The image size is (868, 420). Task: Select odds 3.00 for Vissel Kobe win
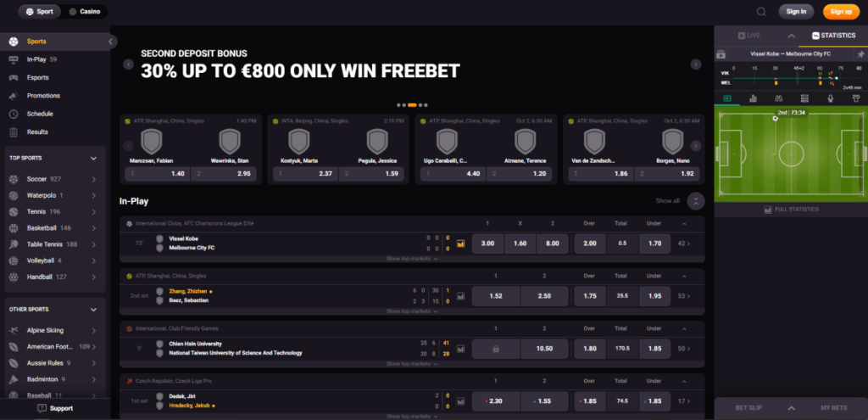click(487, 244)
